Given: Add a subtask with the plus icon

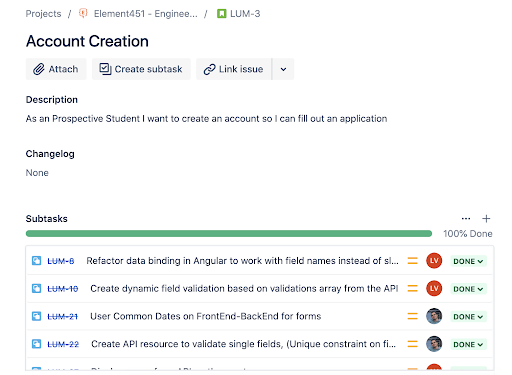Looking at the screenshot, I should pyautogui.click(x=486, y=219).
